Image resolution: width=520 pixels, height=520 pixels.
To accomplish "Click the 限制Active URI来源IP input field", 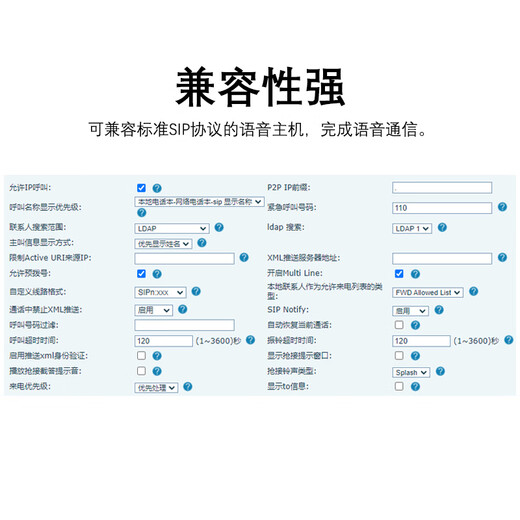I will tap(184, 258).
